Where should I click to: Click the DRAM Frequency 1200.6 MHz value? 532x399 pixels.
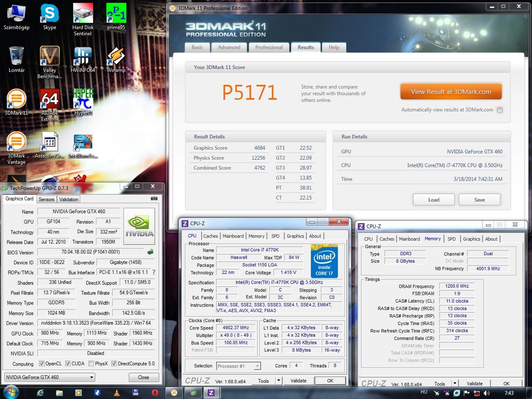click(457, 286)
